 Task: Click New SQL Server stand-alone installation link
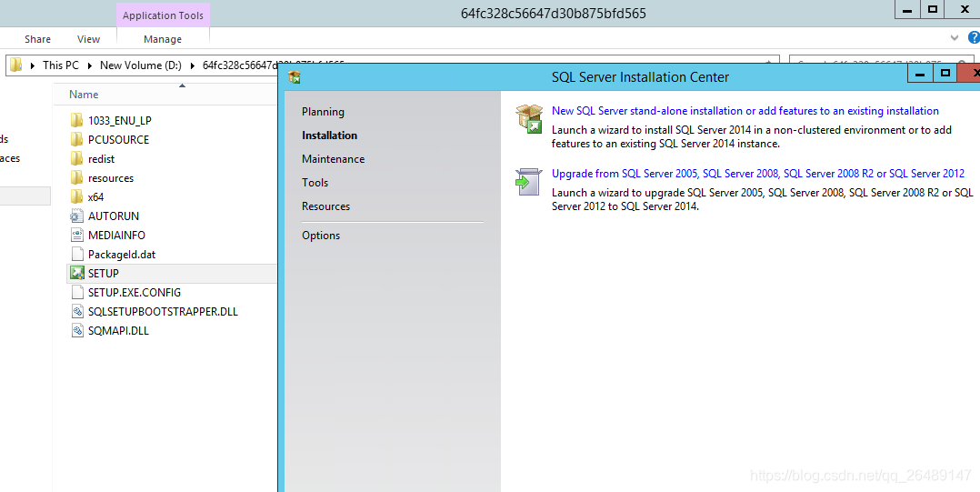pyautogui.click(x=745, y=111)
